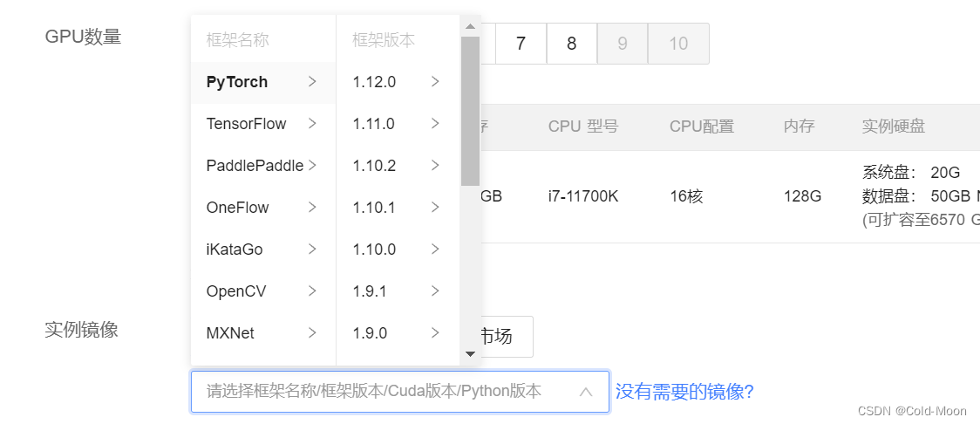Click the GPU数量 label
Viewport: 980px width, 424px height.
tap(83, 37)
